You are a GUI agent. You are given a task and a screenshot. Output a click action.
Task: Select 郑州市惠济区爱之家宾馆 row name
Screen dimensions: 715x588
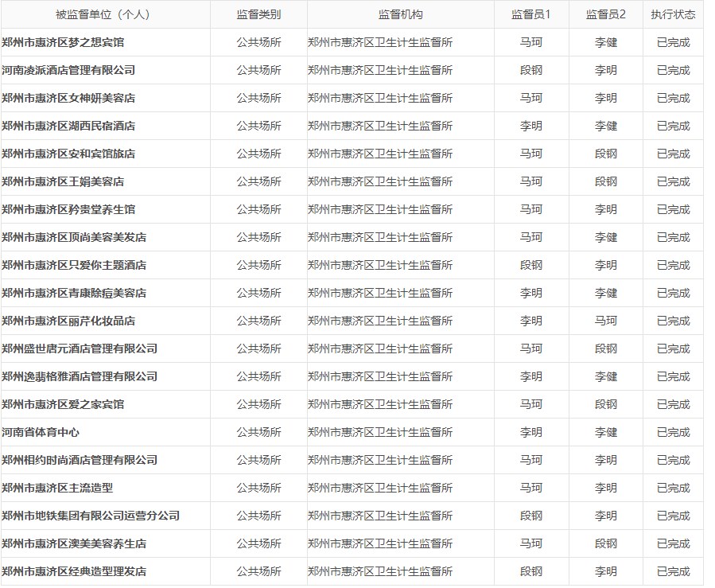(63, 404)
